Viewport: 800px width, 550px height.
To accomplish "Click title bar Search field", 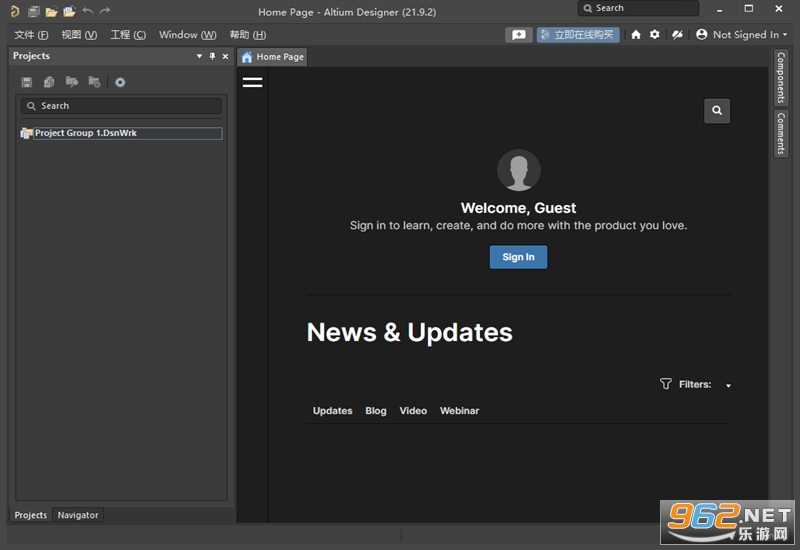I will click(638, 8).
